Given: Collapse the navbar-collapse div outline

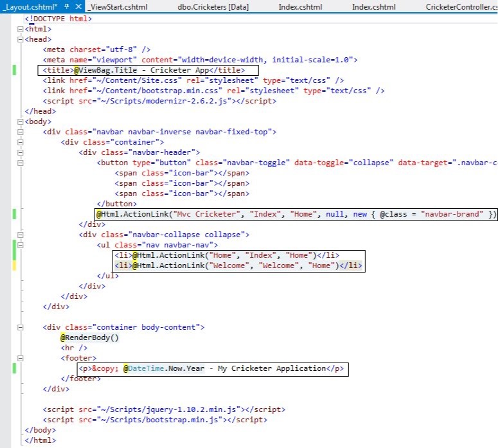Looking at the screenshot, I should pyautogui.click(x=21, y=235).
